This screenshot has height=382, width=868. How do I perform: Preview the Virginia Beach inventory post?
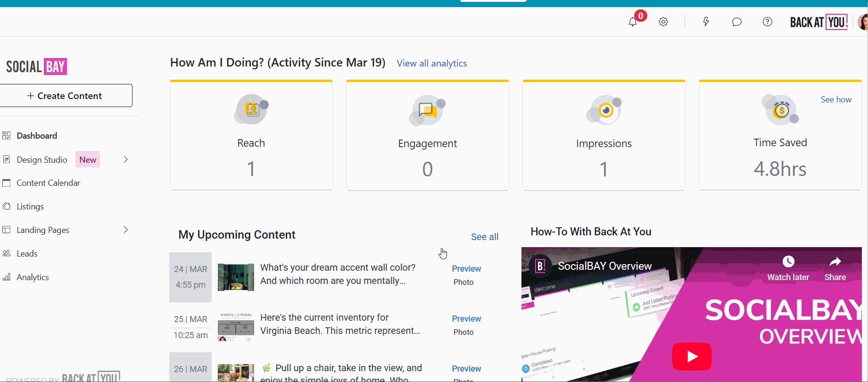click(466, 319)
